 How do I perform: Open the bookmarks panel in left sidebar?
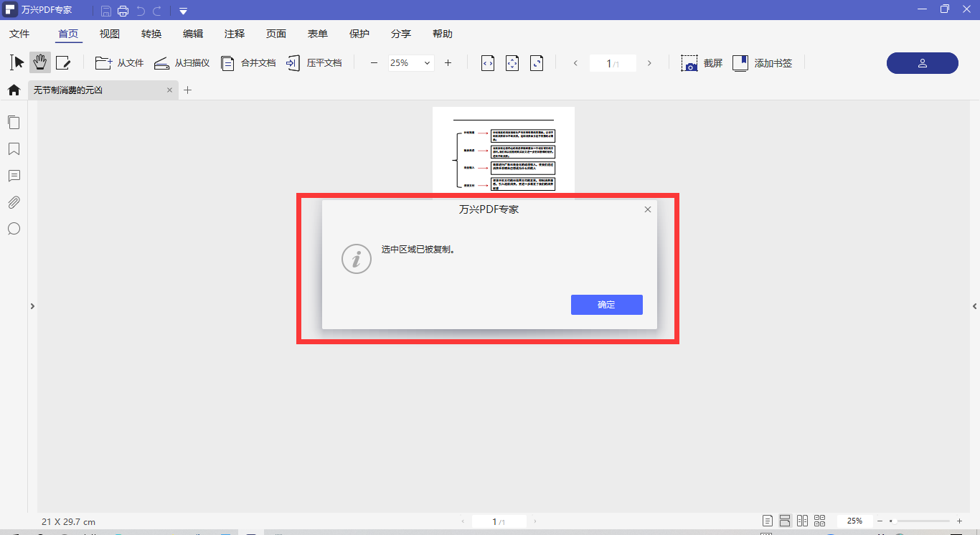[14, 149]
